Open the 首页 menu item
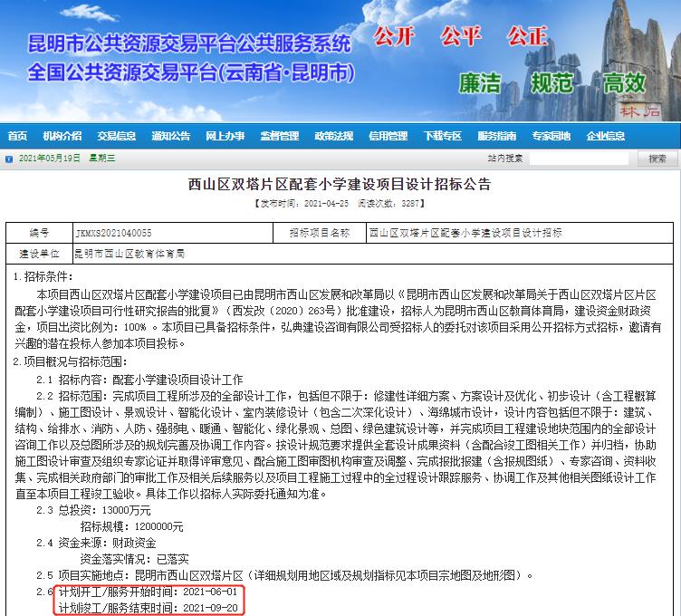This screenshot has width=681, height=616. 17,136
